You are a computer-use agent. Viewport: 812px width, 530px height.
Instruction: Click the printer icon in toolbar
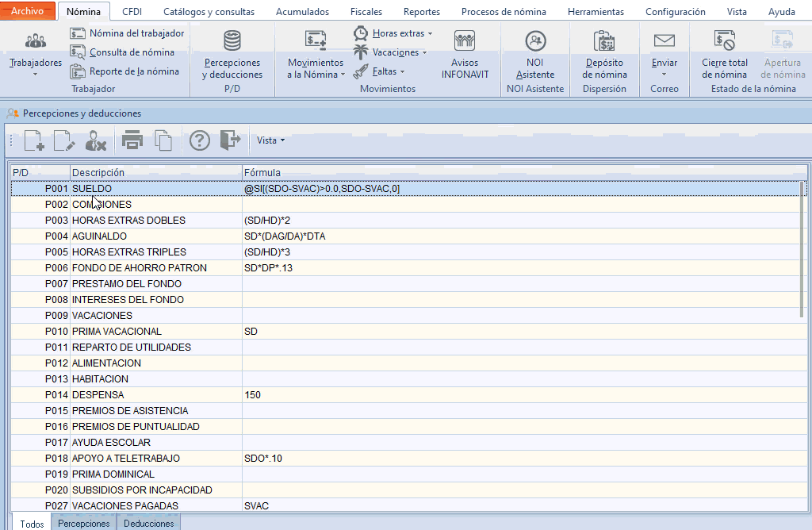pyautogui.click(x=132, y=140)
